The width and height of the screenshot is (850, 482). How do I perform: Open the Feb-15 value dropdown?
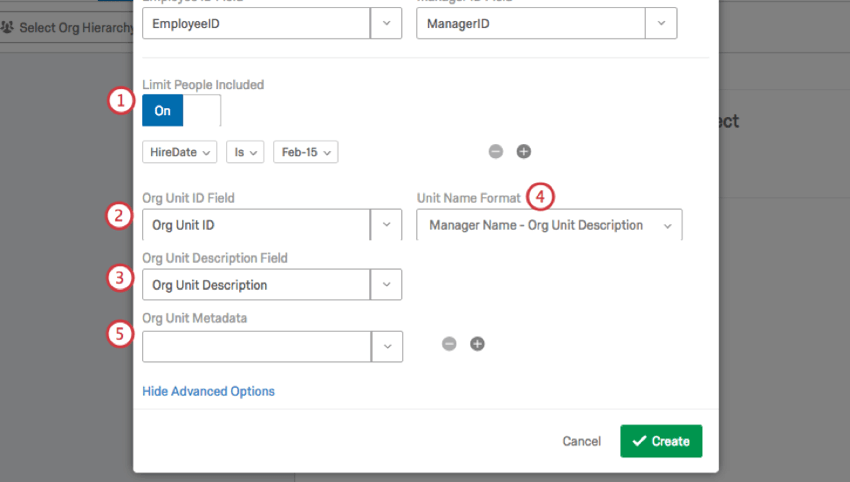click(305, 152)
